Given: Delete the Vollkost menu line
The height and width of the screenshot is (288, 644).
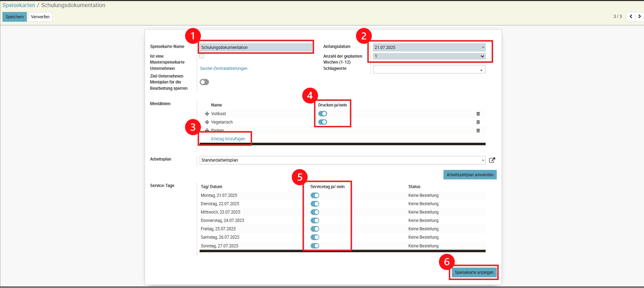Looking at the screenshot, I should pyautogui.click(x=478, y=114).
